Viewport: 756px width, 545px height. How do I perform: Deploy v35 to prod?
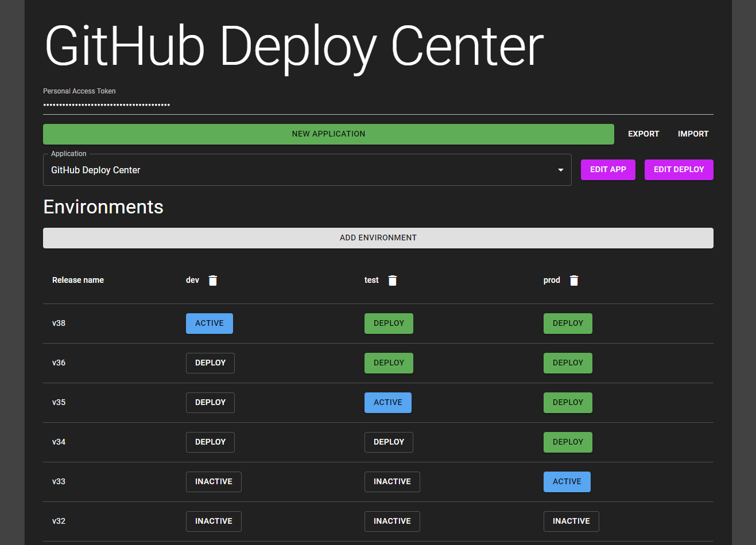click(568, 403)
